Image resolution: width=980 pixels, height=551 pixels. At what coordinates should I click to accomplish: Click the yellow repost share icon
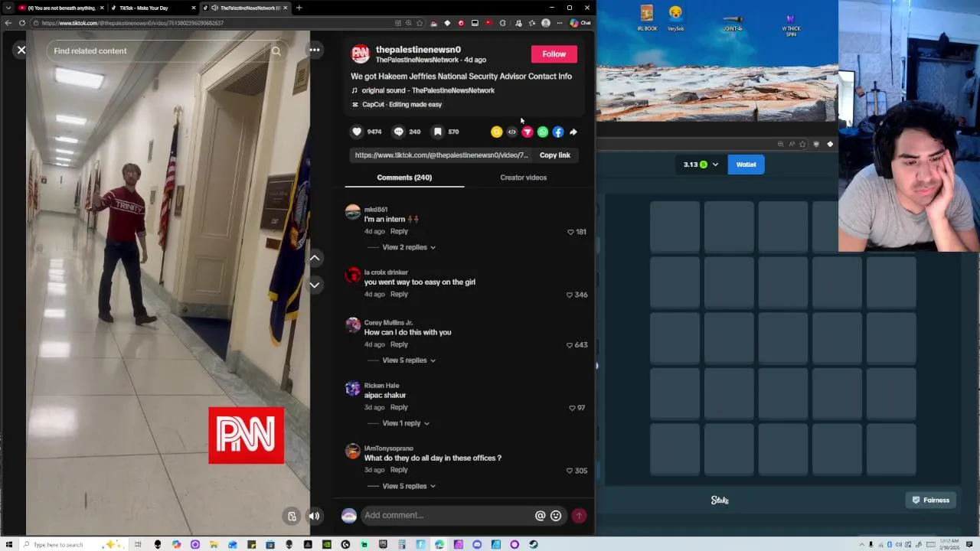496,132
